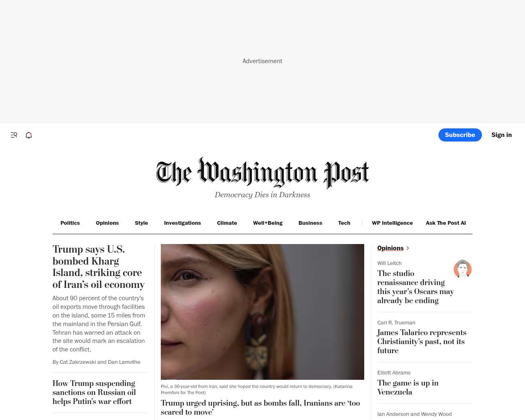Open 'The game is up in Venezuela'
This screenshot has width=525, height=420.
pyautogui.click(x=408, y=387)
